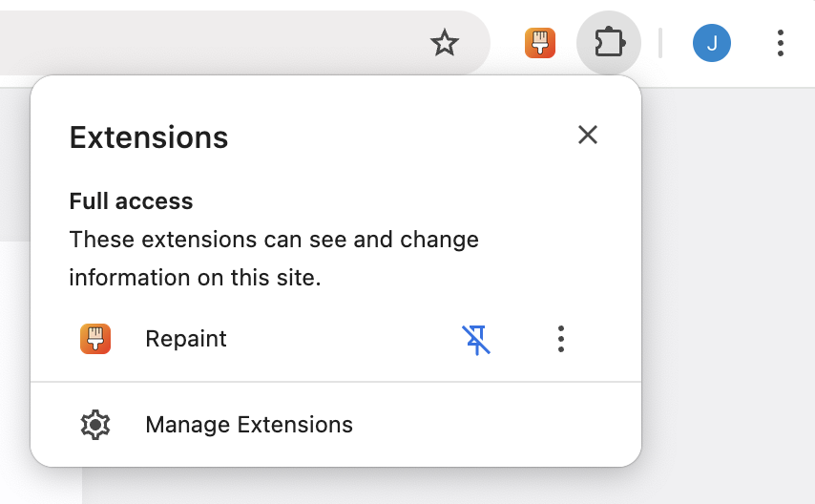Click the divider line above Manage Extensions
The width and height of the screenshot is (815, 504).
click(336, 382)
